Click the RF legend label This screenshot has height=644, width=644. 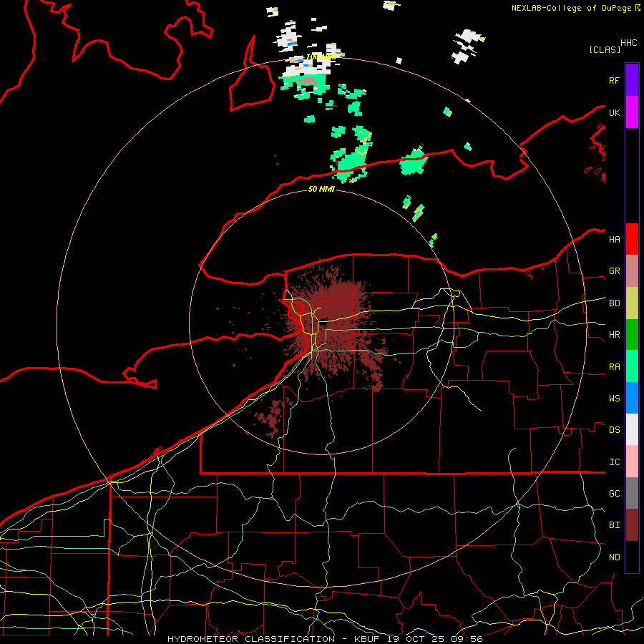click(614, 80)
